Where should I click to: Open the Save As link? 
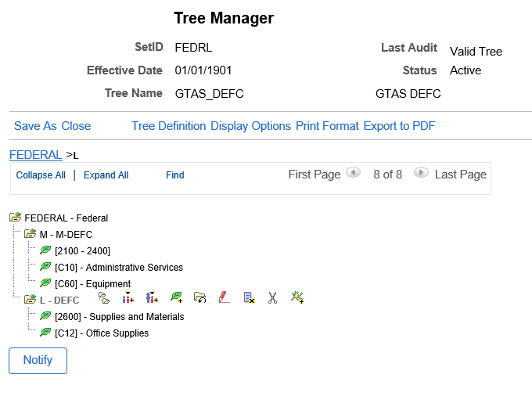click(35, 126)
